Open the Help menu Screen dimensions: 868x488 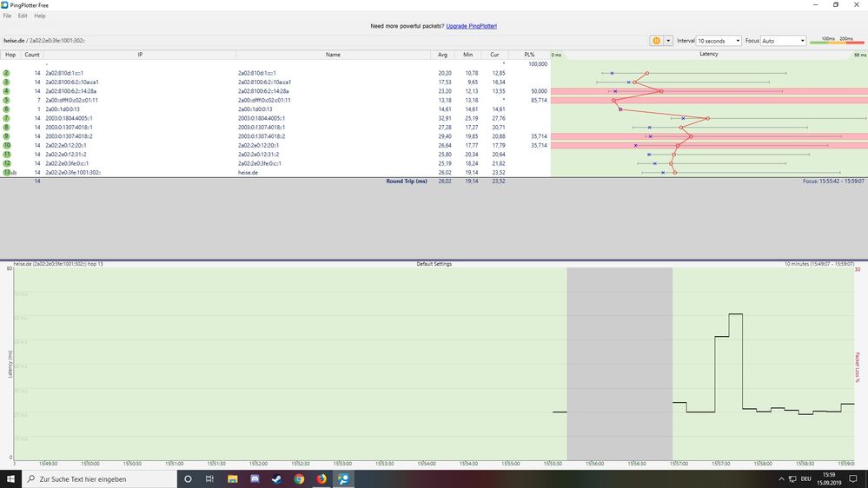(40, 16)
